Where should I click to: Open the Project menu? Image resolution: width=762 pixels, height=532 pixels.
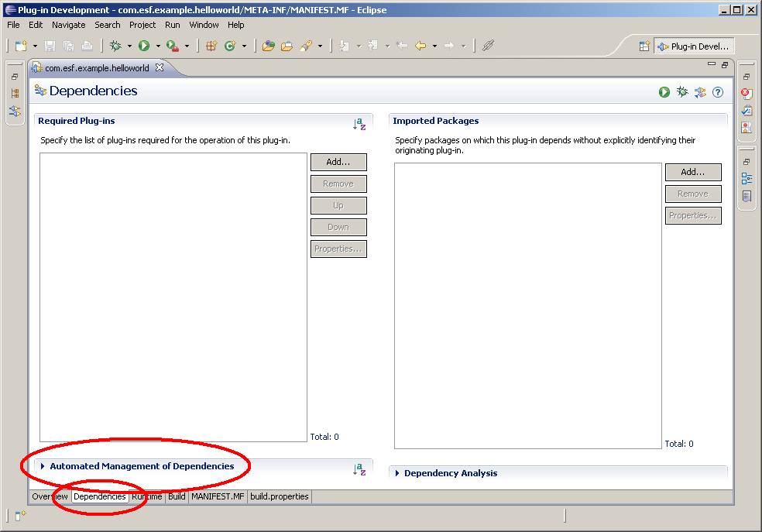pyautogui.click(x=142, y=25)
